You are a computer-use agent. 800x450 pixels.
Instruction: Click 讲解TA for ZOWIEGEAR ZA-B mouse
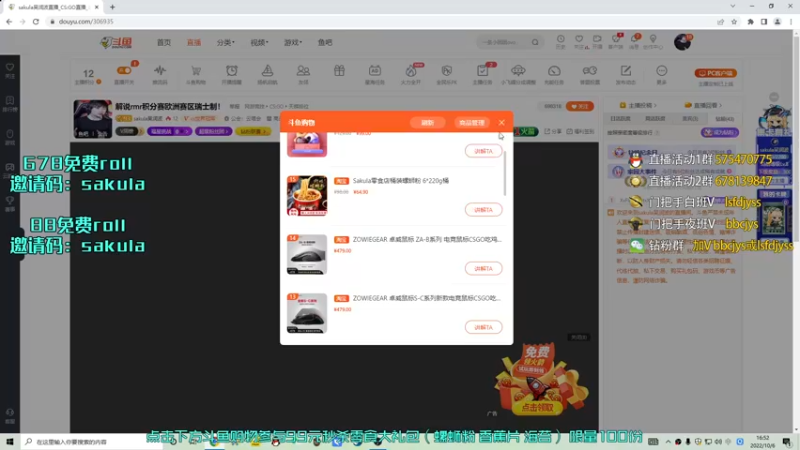coord(483,268)
